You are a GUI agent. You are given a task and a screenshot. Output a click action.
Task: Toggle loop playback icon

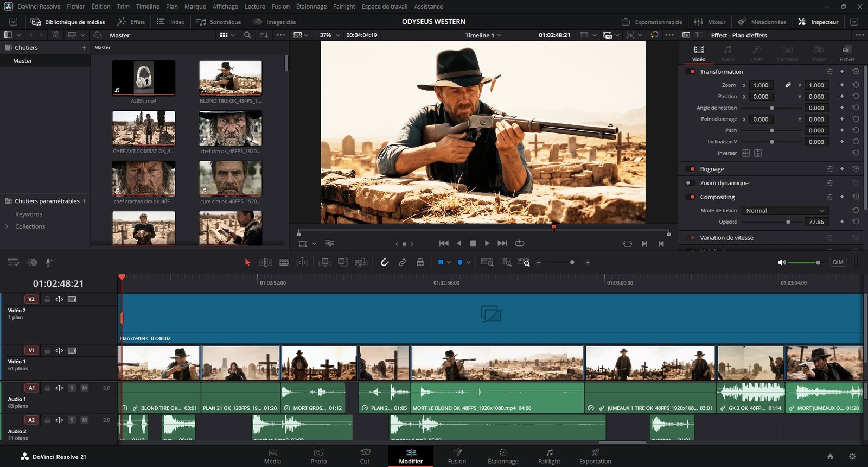tap(520, 243)
